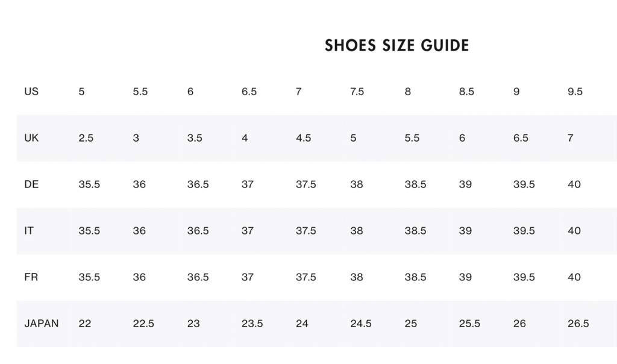Click the JAPAN row label
This screenshot has height=364, width=617.
click(x=42, y=324)
